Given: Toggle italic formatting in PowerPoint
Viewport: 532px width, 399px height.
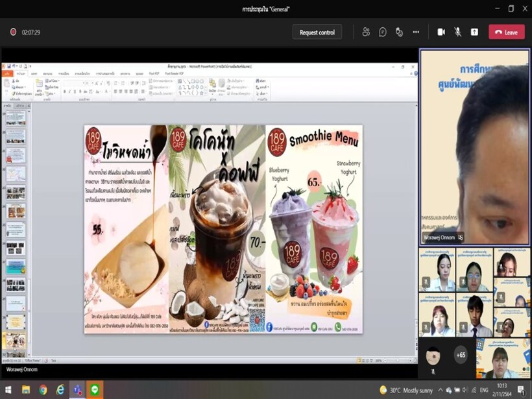Looking at the screenshot, I should (x=69, y=91).
